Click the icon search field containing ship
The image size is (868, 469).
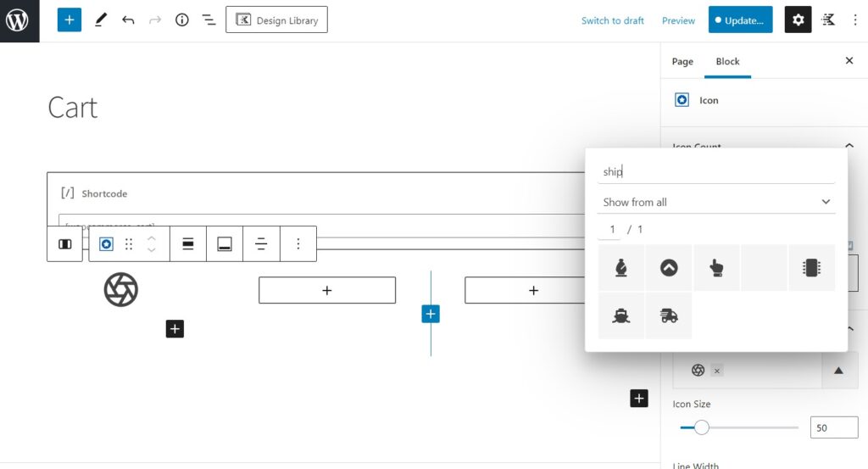point(715,171)
